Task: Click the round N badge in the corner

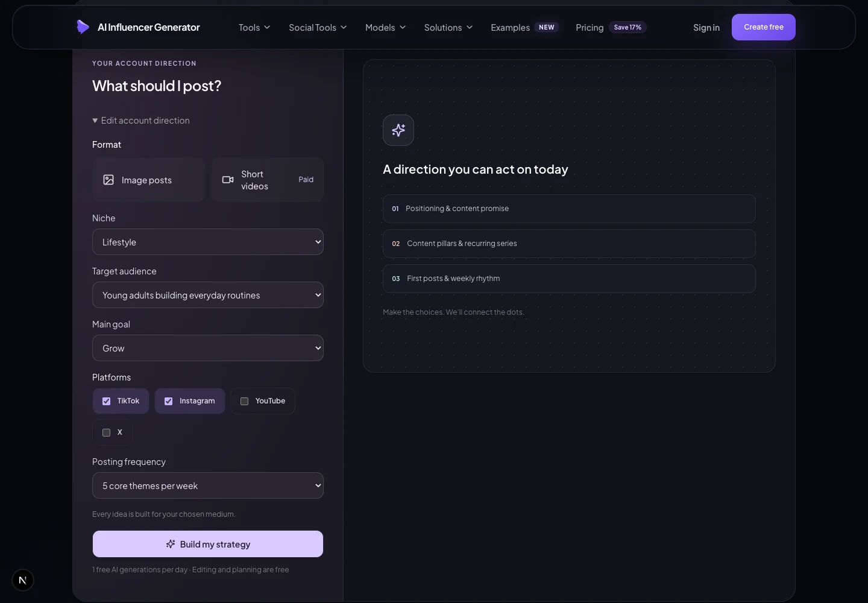Action: click(23, 580)
